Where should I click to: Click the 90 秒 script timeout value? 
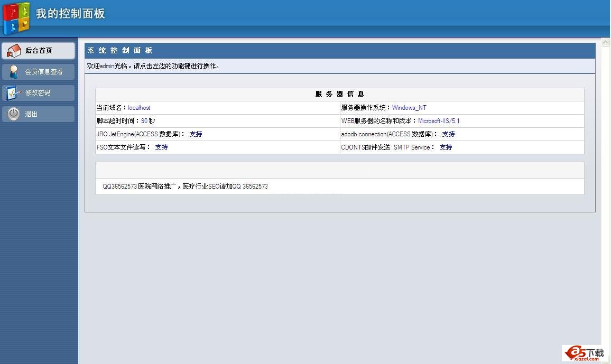pos(148,120)
